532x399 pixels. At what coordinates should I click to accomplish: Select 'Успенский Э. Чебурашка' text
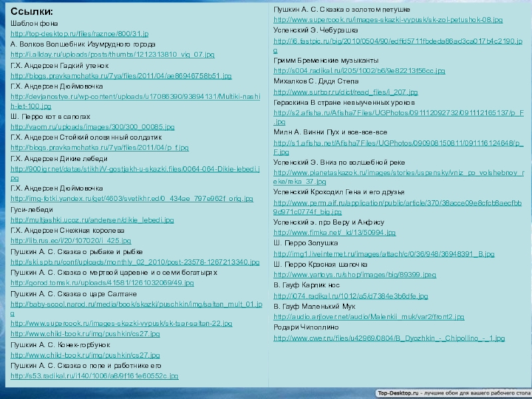coord(315,31)
